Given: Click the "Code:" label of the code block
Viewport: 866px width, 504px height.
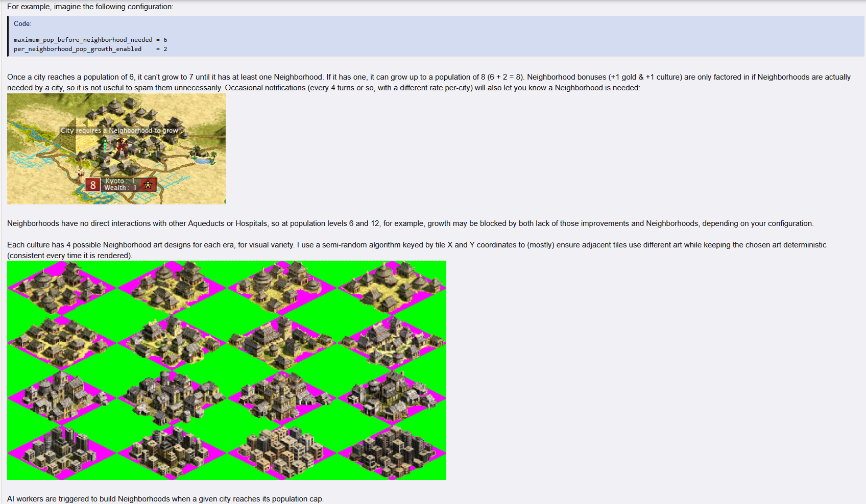Looking at the screenshot, I should (x=22, y=24).
